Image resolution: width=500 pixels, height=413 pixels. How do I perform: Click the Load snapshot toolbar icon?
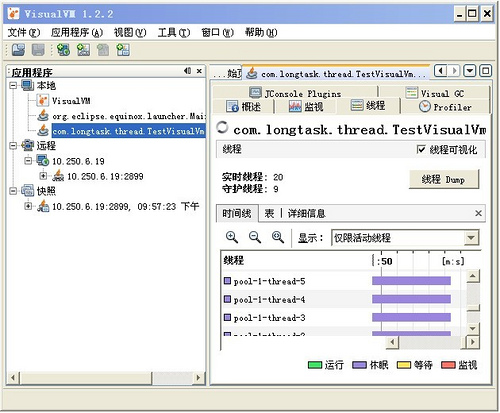[18, 50]
